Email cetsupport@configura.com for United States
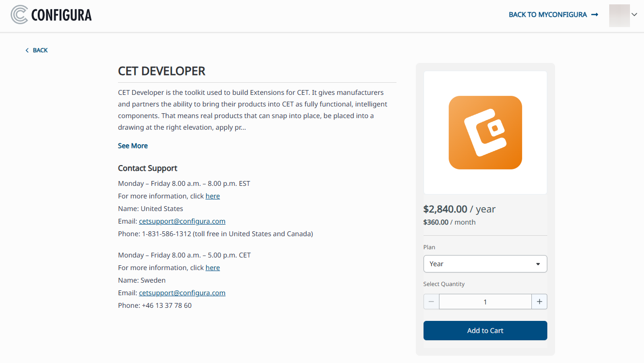Image resolution: width=644 pixels, height=363 pixels. [182, 221]
